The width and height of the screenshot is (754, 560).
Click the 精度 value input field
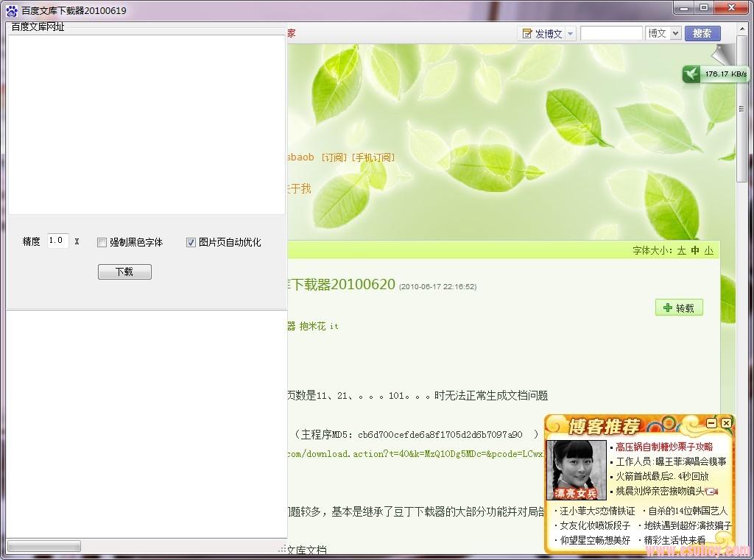[57, 241]
